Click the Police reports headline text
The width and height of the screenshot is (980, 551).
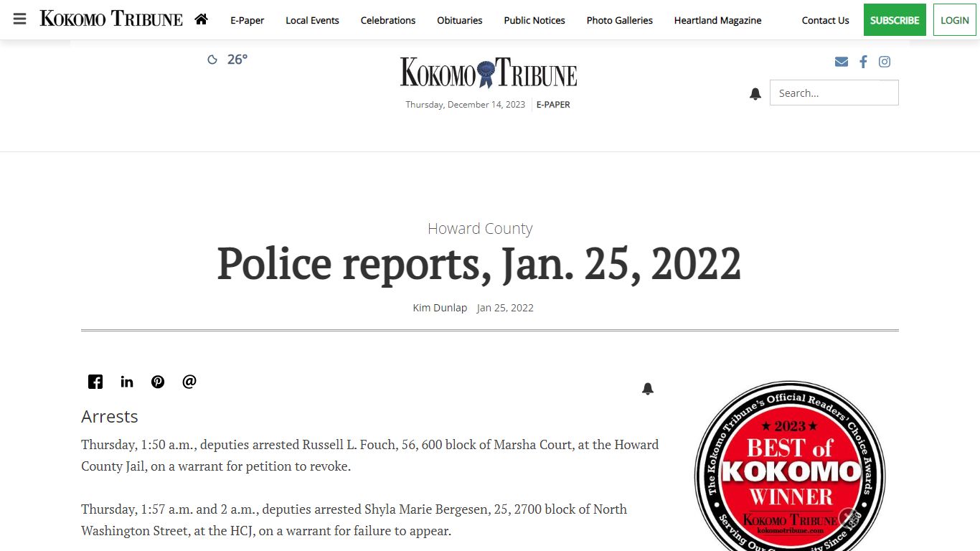(x=479, y=265)
